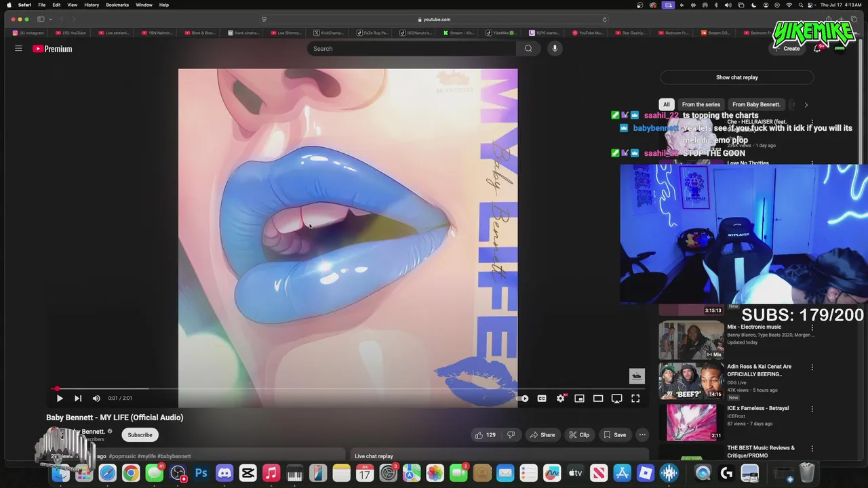
Task: Enter full screen video mode
Action: click(x=635, y=399)
